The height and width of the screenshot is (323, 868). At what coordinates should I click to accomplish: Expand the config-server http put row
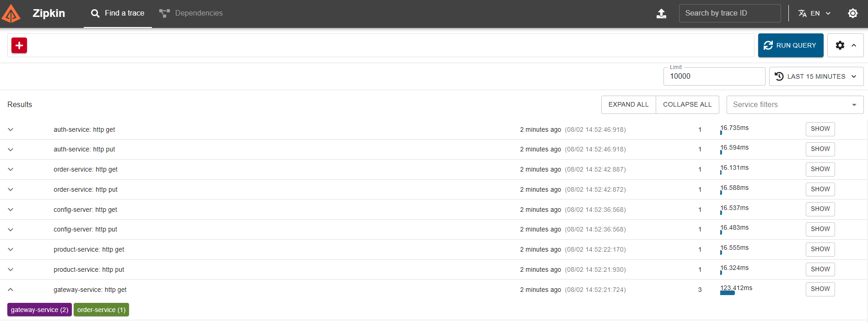[x=11, y=230]
